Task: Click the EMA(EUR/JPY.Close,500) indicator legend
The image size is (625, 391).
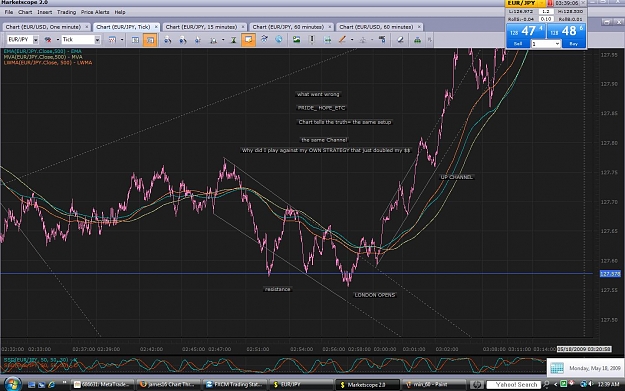Action: [x=42, y=51]
